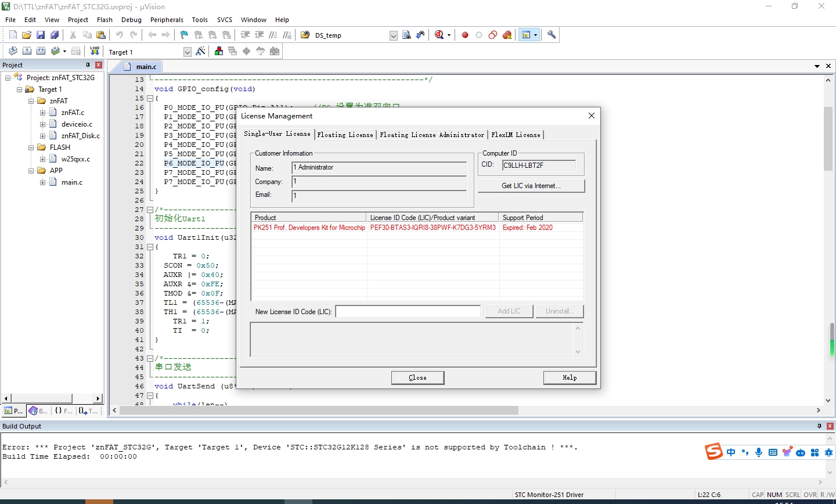Collapse the znFAT group folder
This screenshot has width=836, height=504.
pyautogui.click(x=31, y=101)
